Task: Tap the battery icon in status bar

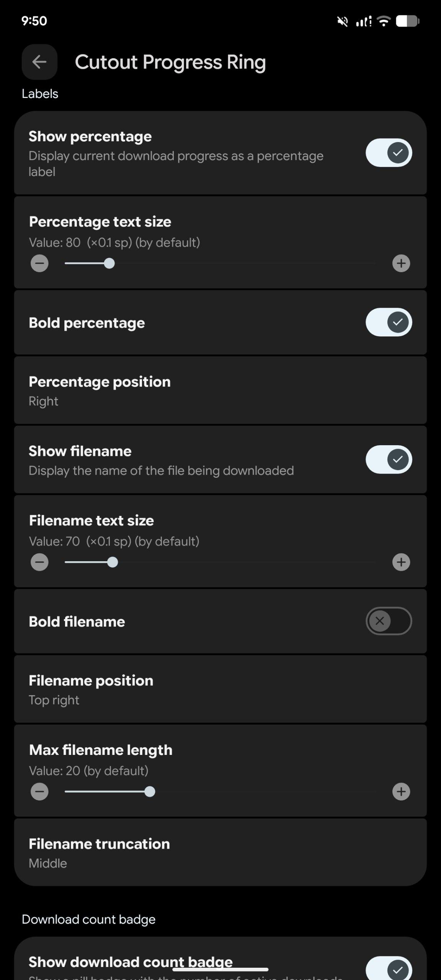Action: 407,21
